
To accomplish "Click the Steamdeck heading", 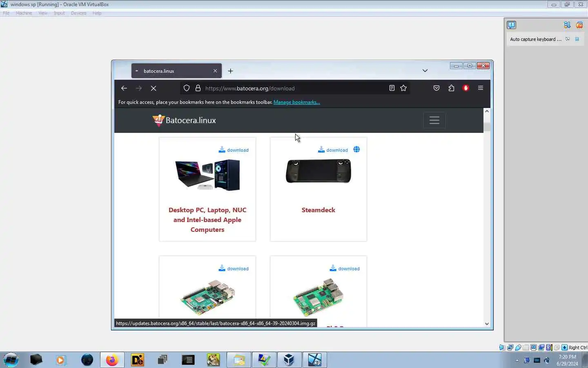I will (x=318, y=210).
